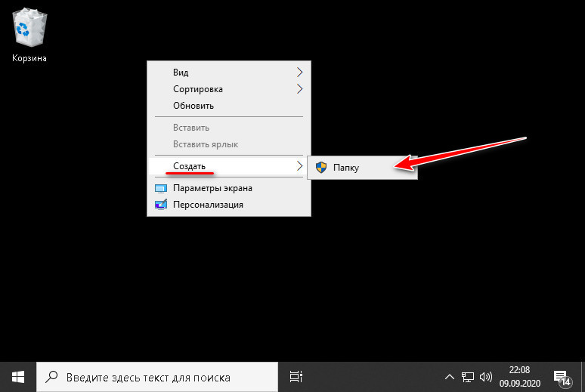Click the Параметры экрана monitor icon

tap(161, 188)
